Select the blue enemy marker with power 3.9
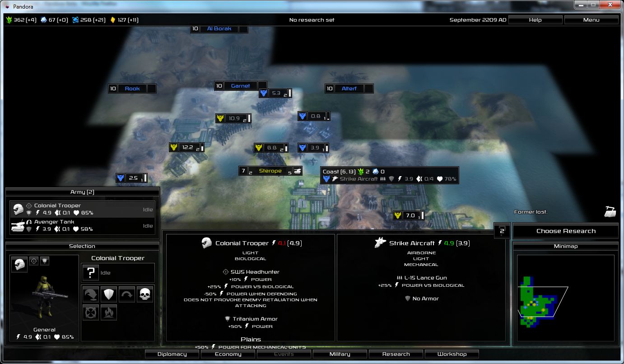 click(x=313, y=148)
